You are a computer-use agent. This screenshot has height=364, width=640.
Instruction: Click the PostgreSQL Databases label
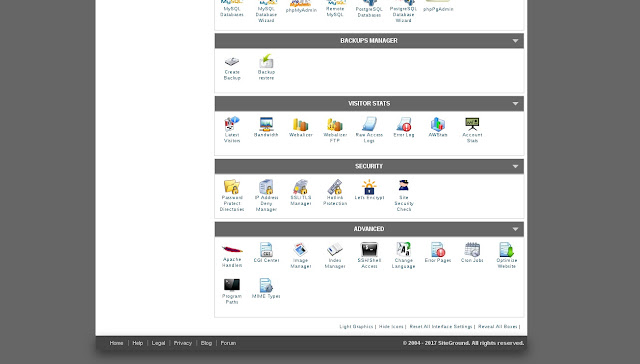click(x=369, y=12)
